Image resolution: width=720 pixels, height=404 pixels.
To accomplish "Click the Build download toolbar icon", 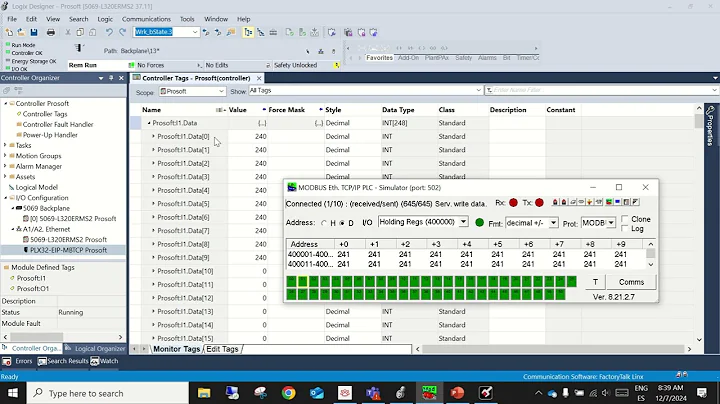I will [x=315, y=32].
